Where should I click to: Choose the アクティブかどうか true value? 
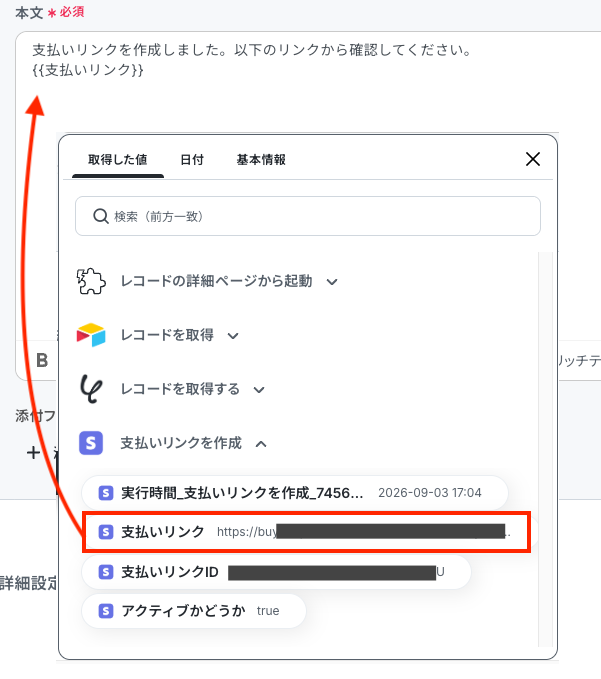coord(194,611)
